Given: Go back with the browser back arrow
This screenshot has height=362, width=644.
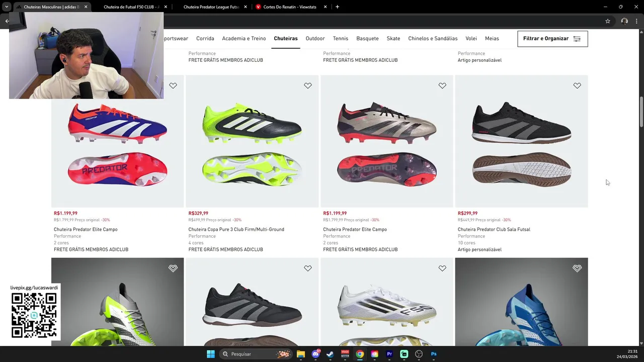Looking at the screenshot, I should [x=7, y=21].
